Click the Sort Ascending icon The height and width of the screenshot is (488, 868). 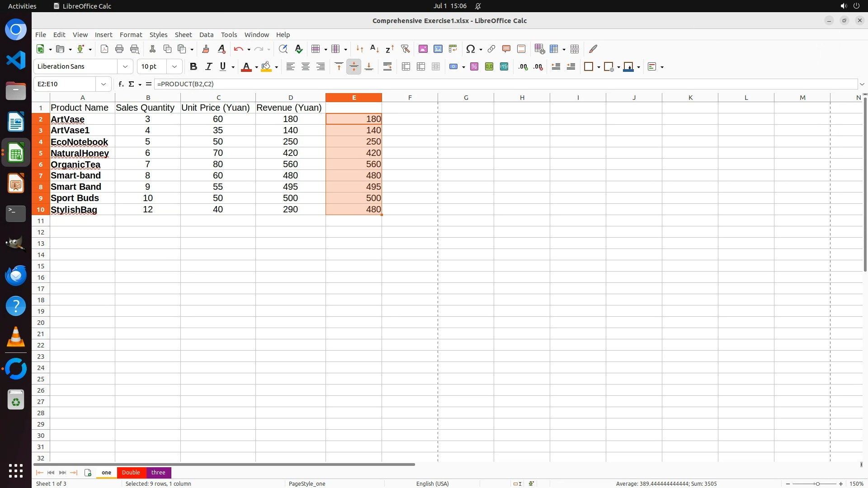pyautogui.click(x=374, y=49)
